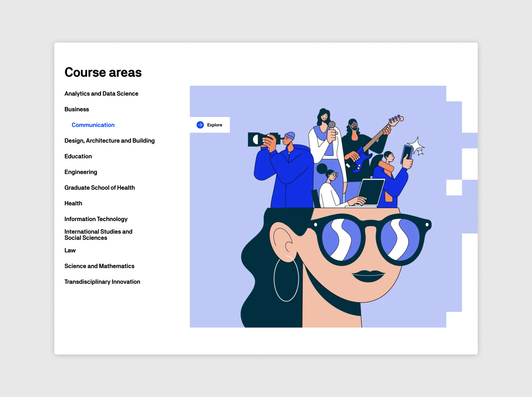Viewport: 532px width, 397px height.
Task: Select Science and Mathematics link
Action: click(99, 266)
